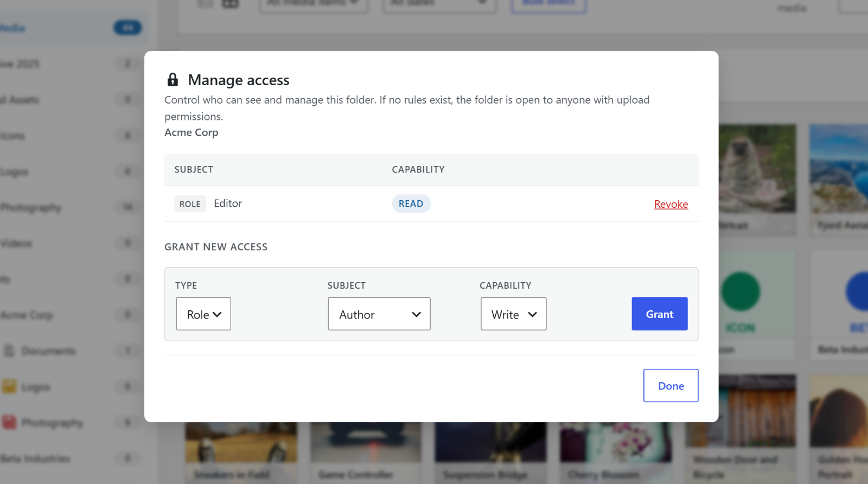
Task: Click the CAPABILITY column header in rules table
Action: (x=418, y=169)
